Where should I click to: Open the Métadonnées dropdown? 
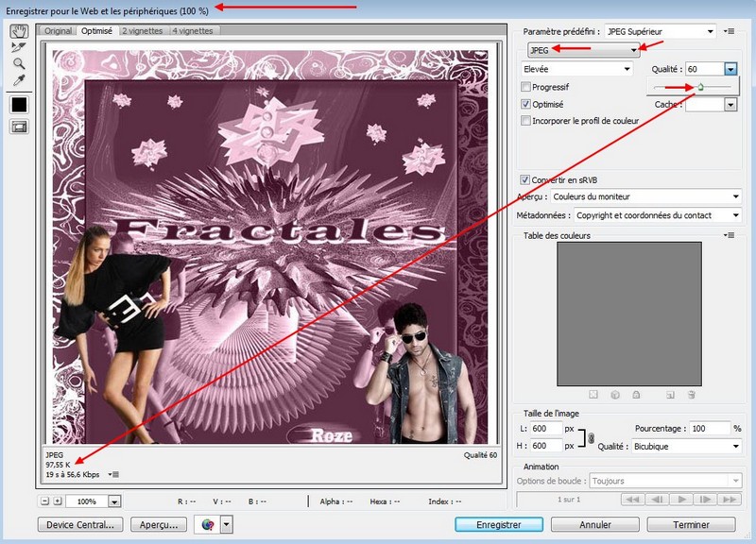658,215
